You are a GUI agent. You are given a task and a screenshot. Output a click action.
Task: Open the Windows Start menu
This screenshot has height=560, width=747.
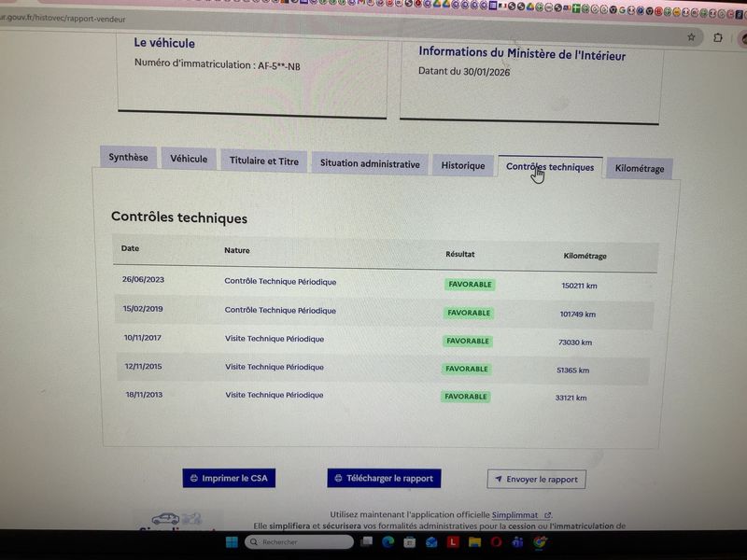click(231, 542)
